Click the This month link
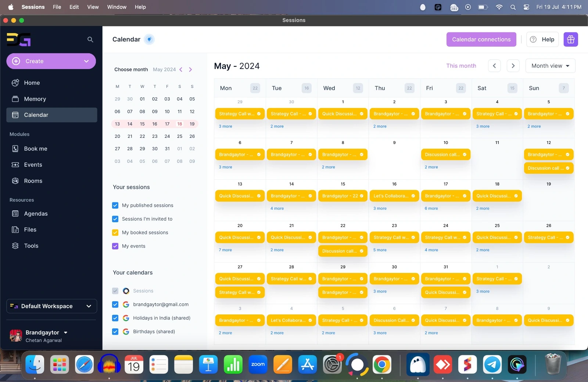Screen dimensions: 588x382 point(461,66)
